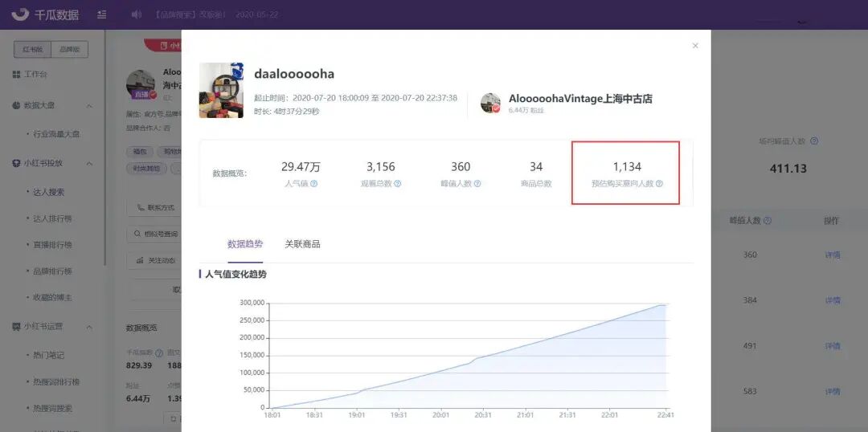The width and height of the screenshot is (868, 432).
Task: Close the daaloooooha live detail dialog
Action: [x=695, y=46]
